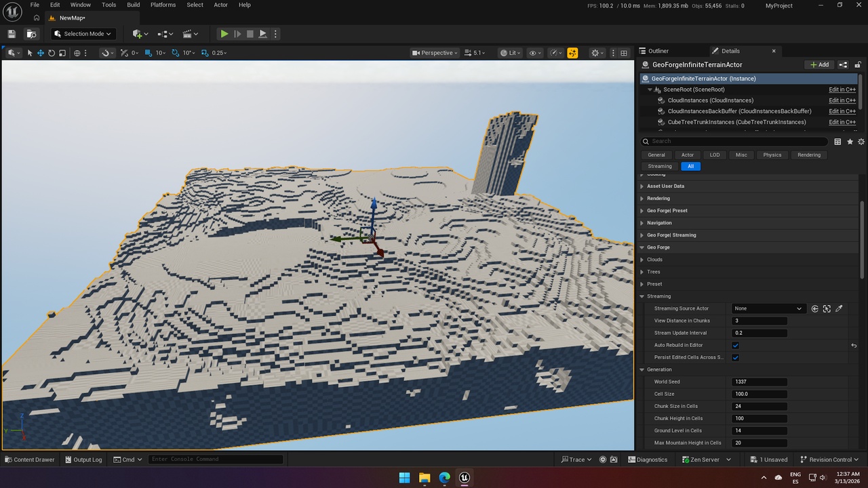Open the property matrix table icon
Viewport: 868px width, 488px height.
(837, 142)
